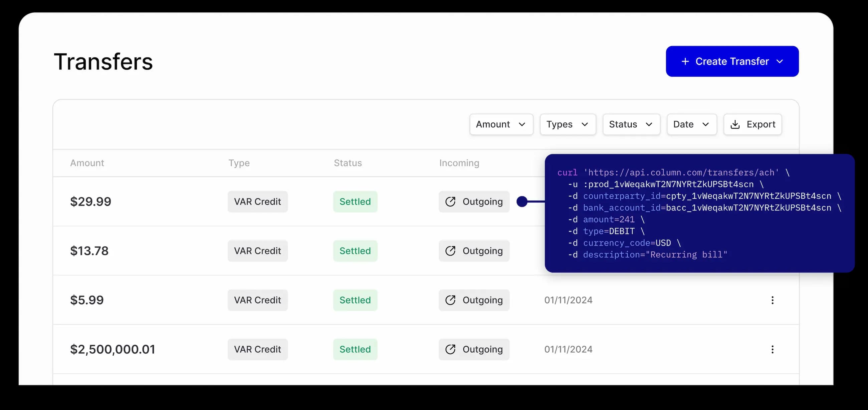This screenshot has height=410, width=868.
Task: Sort by the Amount column header
Action: (x=87, y=163)
